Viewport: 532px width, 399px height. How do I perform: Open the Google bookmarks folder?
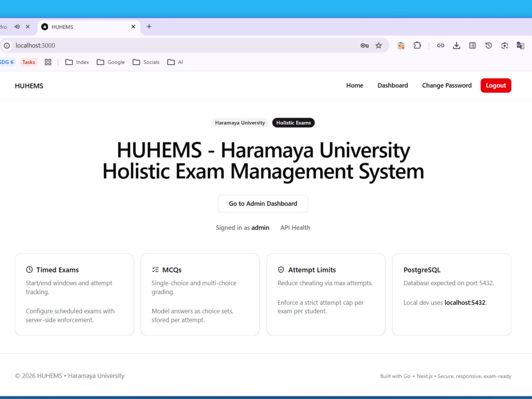(111, 62)
